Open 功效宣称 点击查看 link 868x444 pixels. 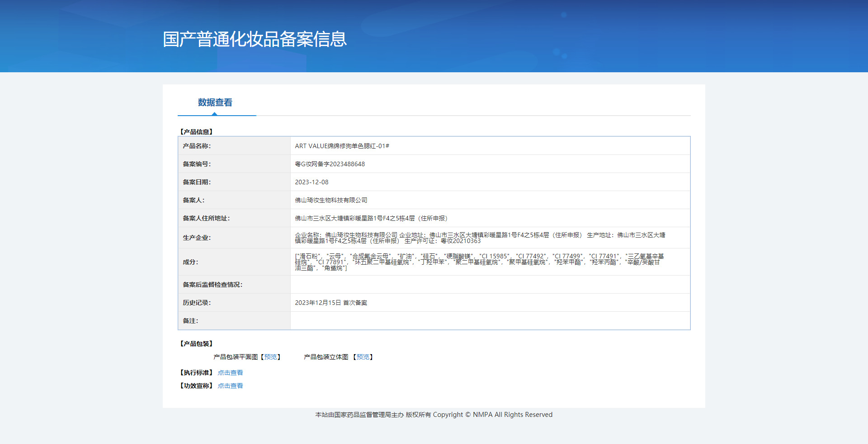coord(230,386)
